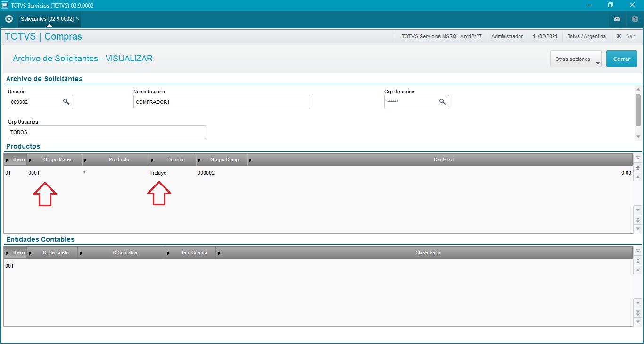The width and height of the screenshot is (644, 344).
Task: Click the TOTVS Servicios MSSQL Arg12r27 environment label
Action: click(441, 36)
